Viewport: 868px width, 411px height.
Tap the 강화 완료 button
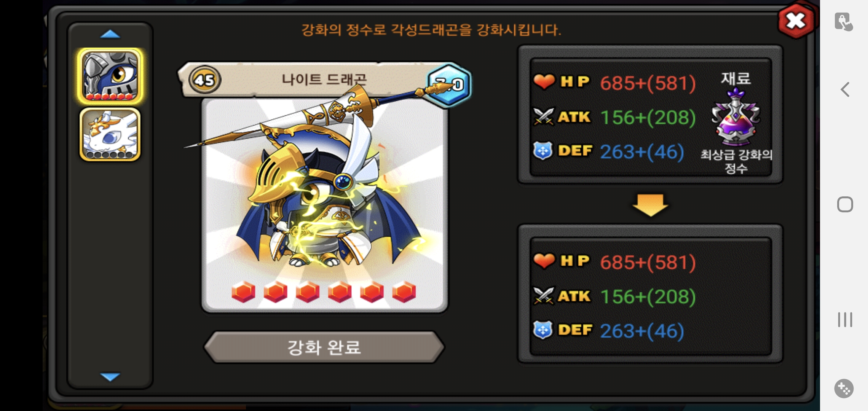(x=324, y=347)
